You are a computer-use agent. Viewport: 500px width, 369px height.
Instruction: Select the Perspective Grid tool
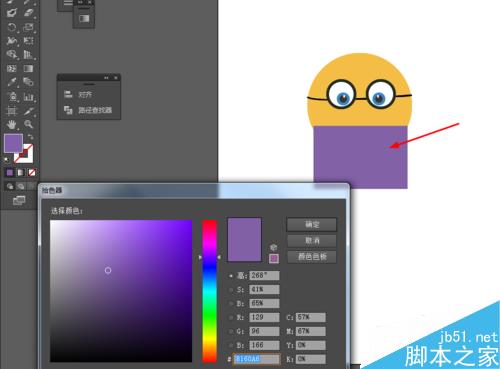click(x=29, y=54)
